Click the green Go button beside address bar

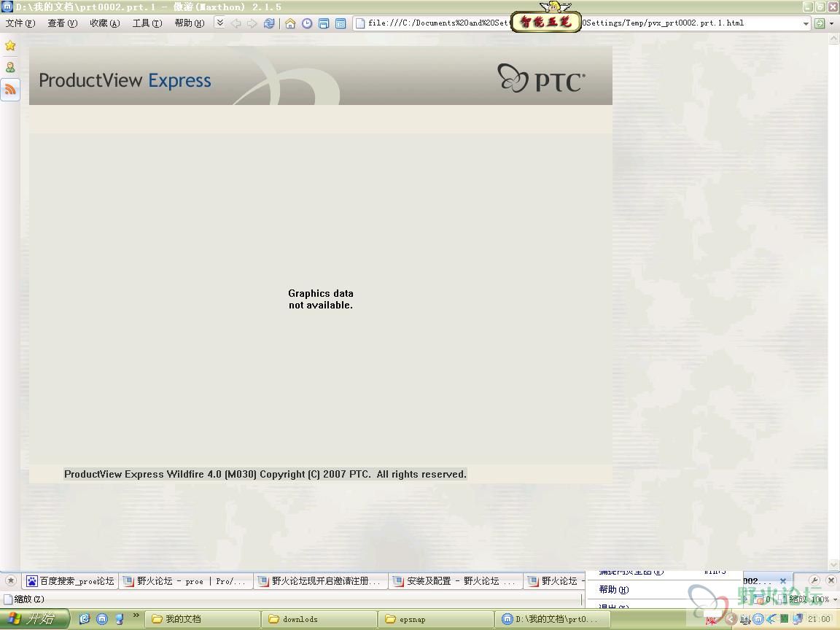820,23
